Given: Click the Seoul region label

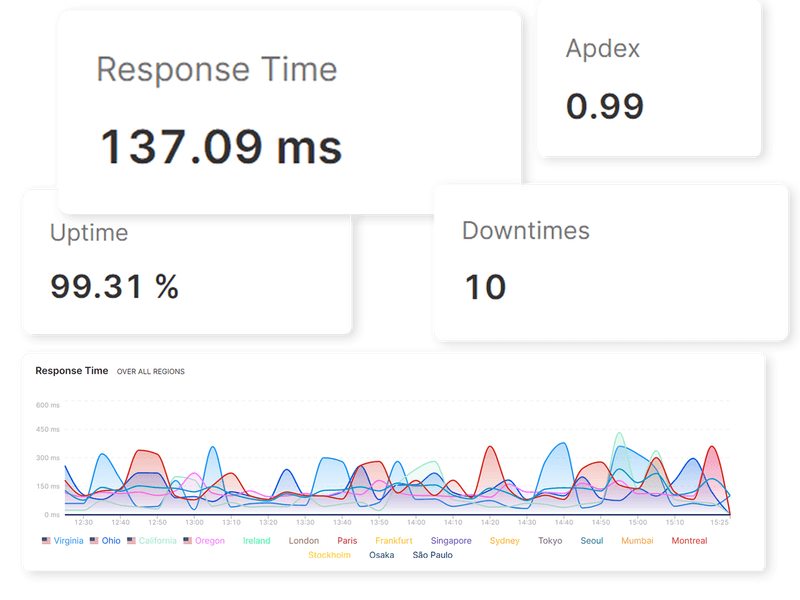Looking at the screenshot, I should click(592, 541).
